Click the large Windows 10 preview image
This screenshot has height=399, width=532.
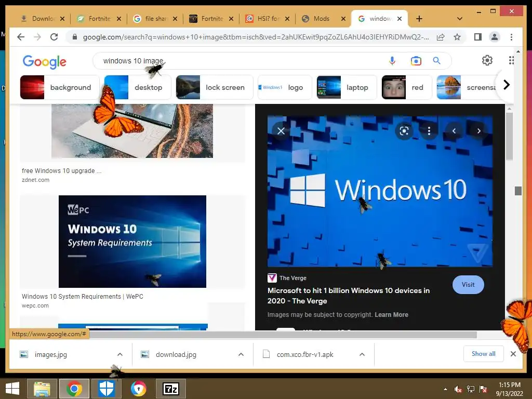coord(380,191)
